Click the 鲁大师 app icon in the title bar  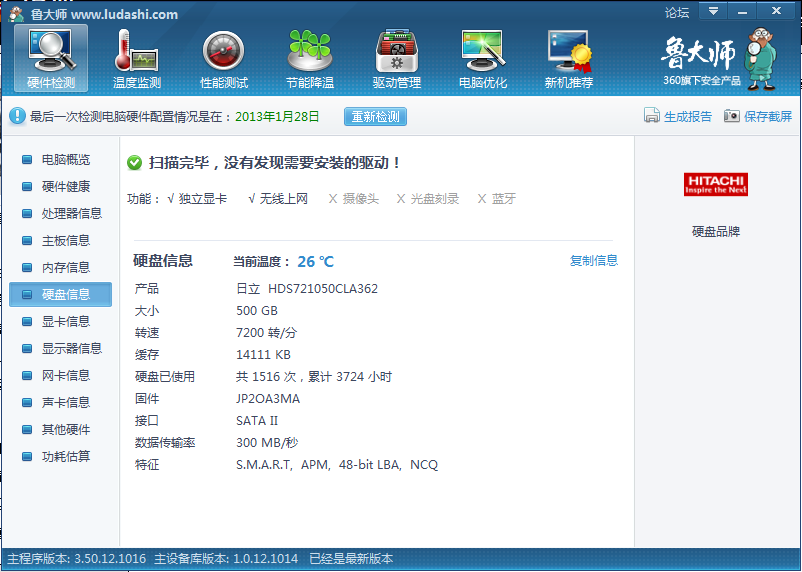pos(16,14)
